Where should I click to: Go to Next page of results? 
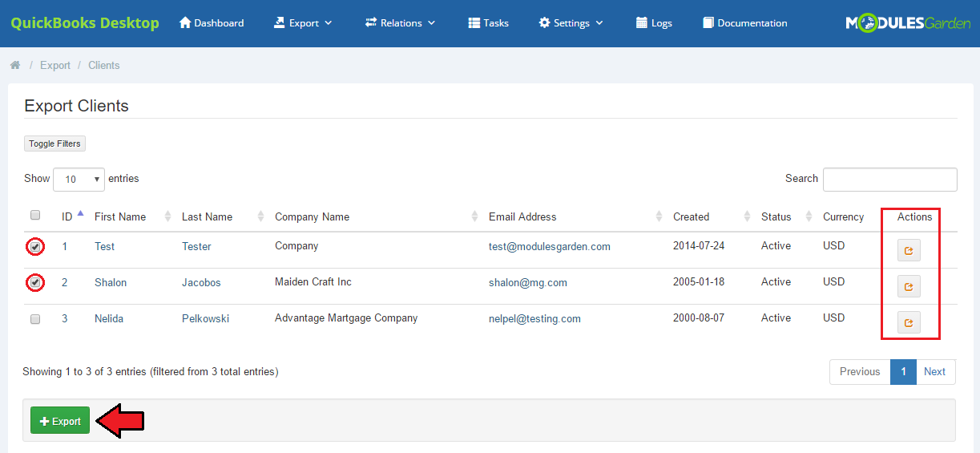(x=935, y=371)
